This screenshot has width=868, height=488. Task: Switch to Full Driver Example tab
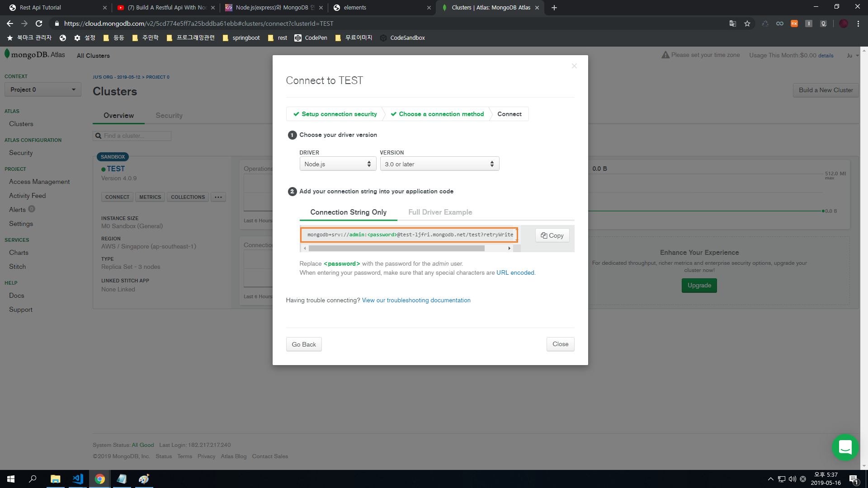pyautogui.click(x=440, y=212)
